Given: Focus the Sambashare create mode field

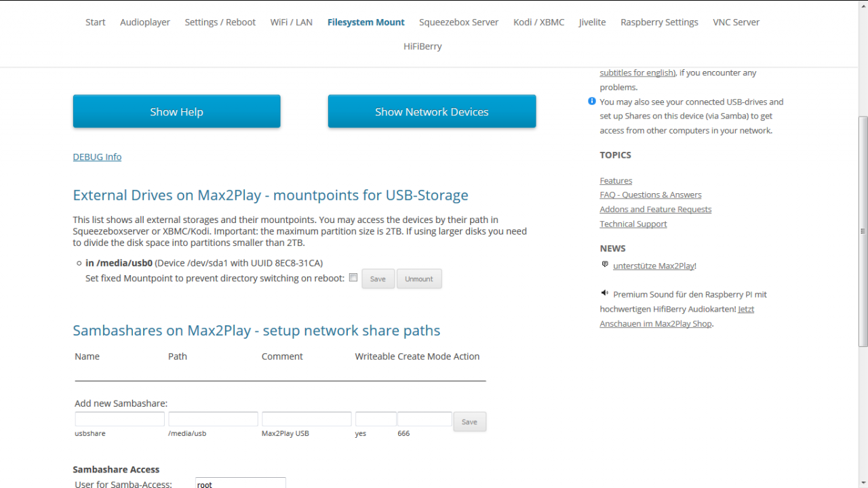Looking at the screenshot, I should [425, 419].
